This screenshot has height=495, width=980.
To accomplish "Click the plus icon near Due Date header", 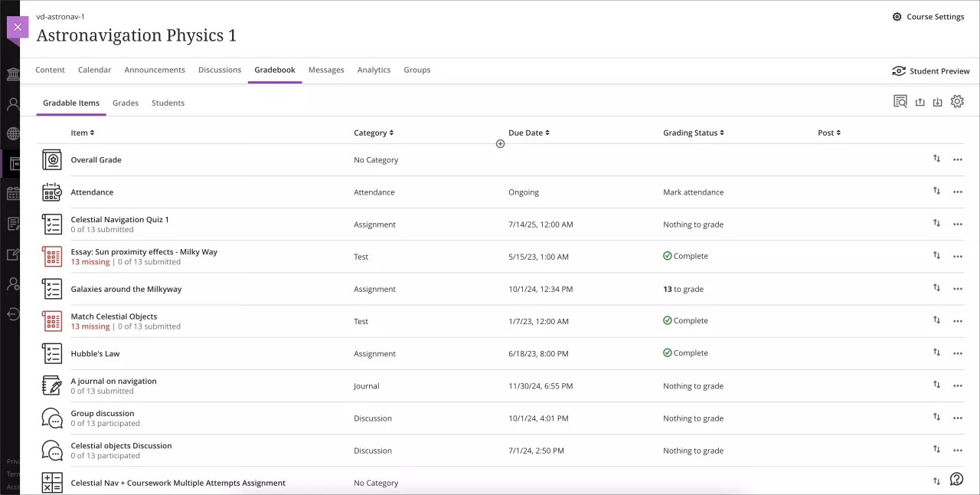I will (500, 143).
